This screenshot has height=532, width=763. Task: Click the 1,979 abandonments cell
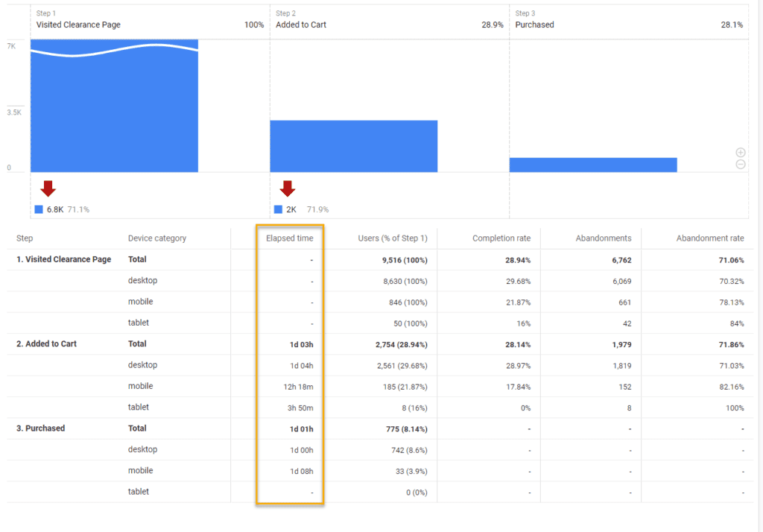[x=621, y=344]
